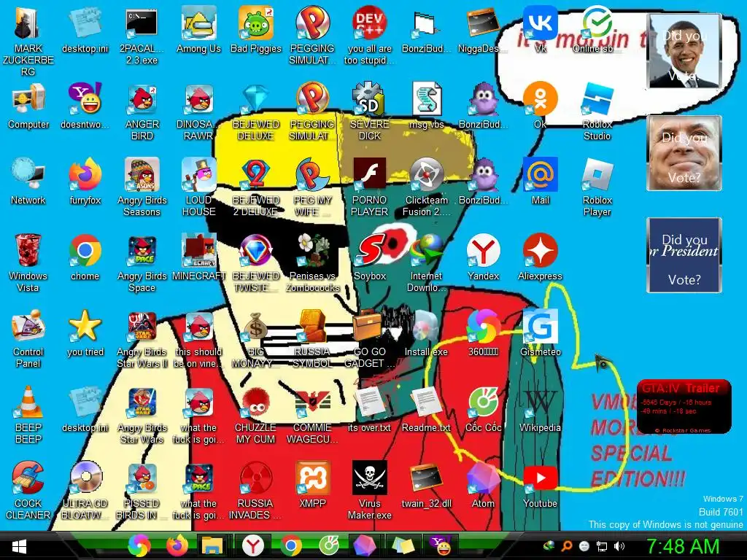This screenshot has height=560, width=747.
Task: Click the volume speaker tray icon
Action: [619, 546]
